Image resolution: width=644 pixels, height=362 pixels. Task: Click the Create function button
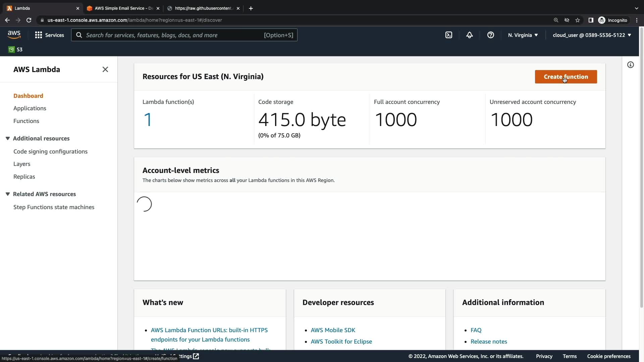(x=566, y=77)
